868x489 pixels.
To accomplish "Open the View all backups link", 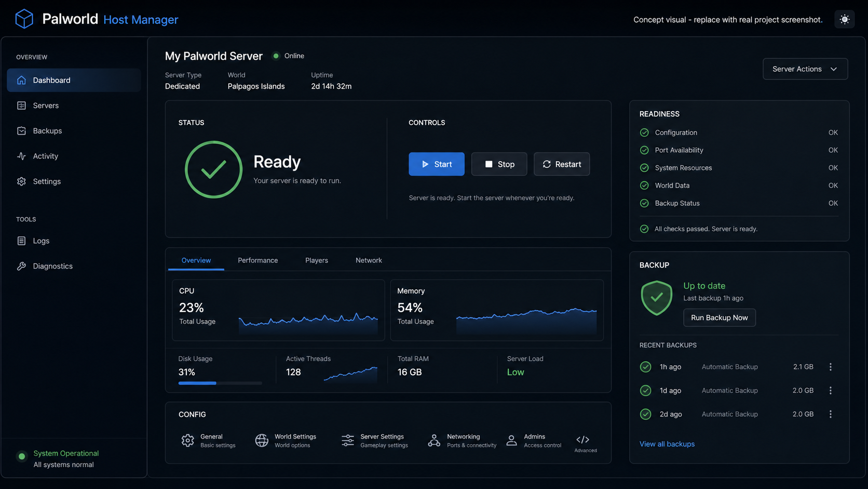I will point(667,444).
